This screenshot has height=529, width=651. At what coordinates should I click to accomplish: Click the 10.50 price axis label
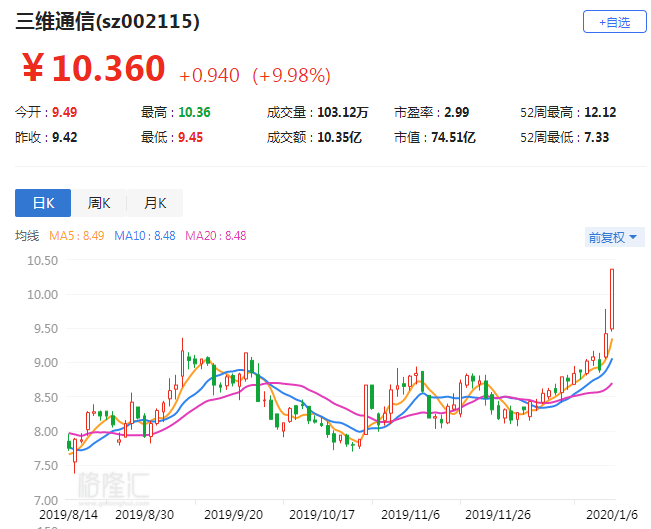point(42,261)
